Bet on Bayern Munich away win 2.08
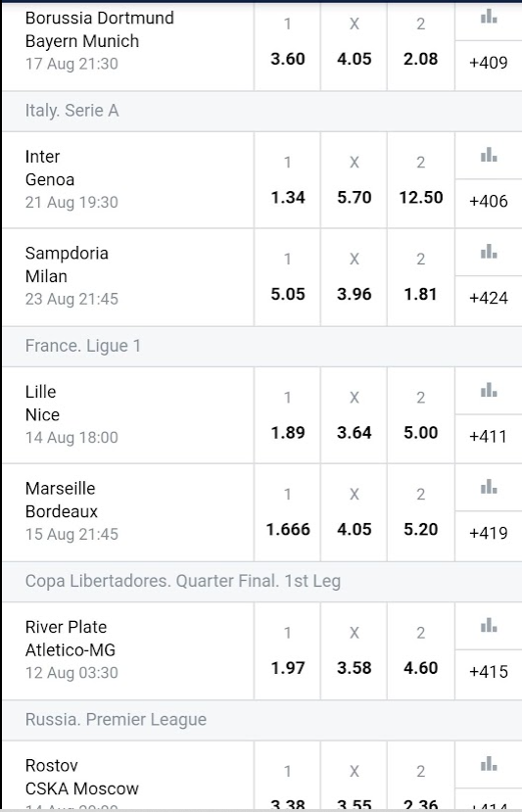Viewport: 522px width, 812px height. coord(420,41)
